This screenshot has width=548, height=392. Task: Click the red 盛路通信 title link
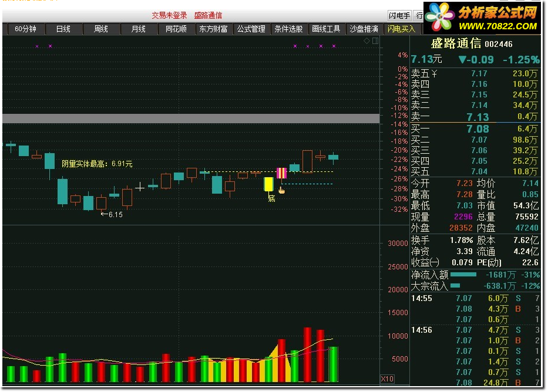coord(208,15)
